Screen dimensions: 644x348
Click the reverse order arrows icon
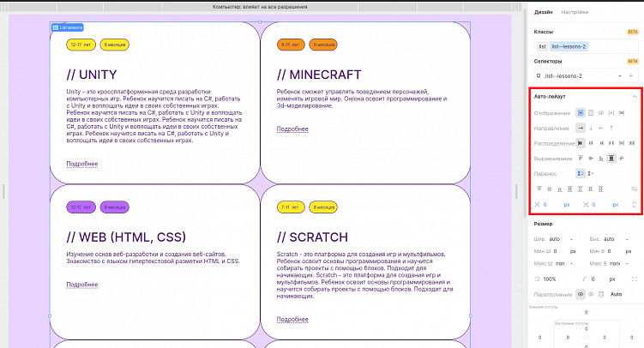coord(635,189)
